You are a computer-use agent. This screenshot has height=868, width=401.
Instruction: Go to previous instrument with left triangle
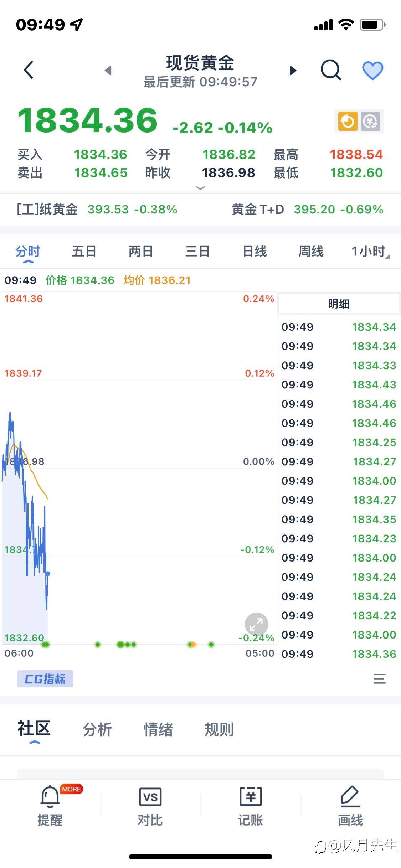coord(108,71)
